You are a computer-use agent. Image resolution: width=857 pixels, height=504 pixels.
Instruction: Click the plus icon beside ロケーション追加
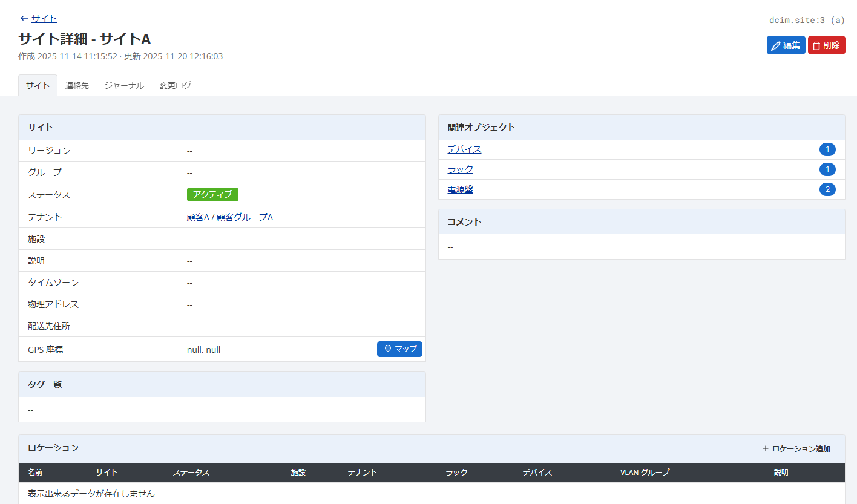(765, 448)
